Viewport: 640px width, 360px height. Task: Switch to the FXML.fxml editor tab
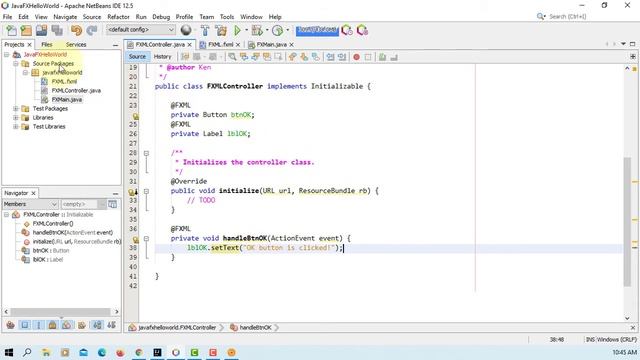pyautogui.click(x=220, y=44)
